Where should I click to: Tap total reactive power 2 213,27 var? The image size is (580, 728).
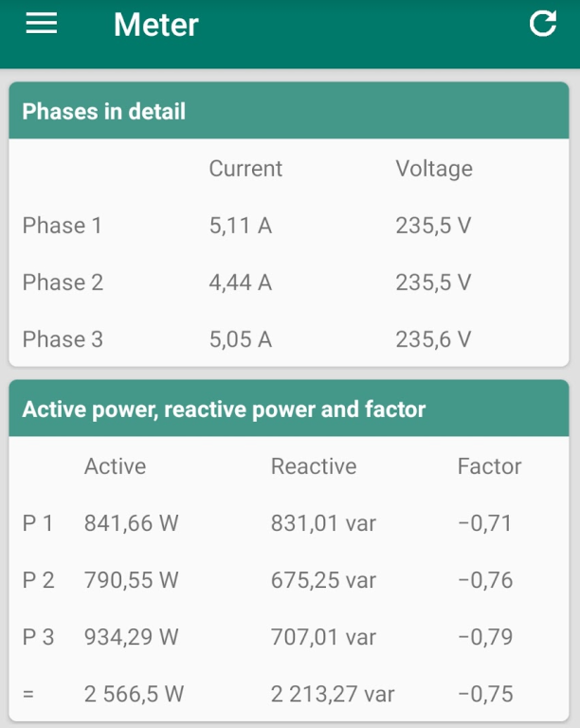point(333,694)
